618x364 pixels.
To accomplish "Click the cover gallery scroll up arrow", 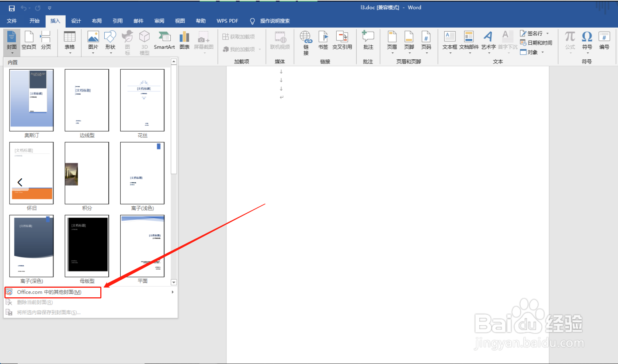I will tap(174, 62).
